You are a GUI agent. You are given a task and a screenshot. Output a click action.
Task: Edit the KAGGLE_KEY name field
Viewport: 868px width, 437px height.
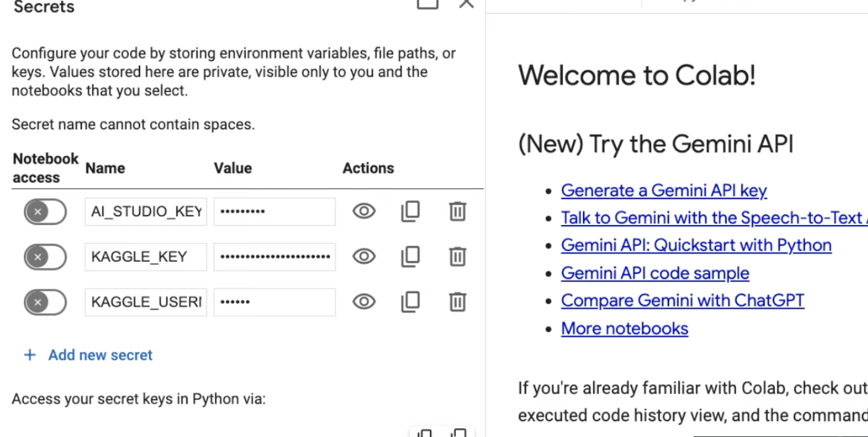coord(146,256)
